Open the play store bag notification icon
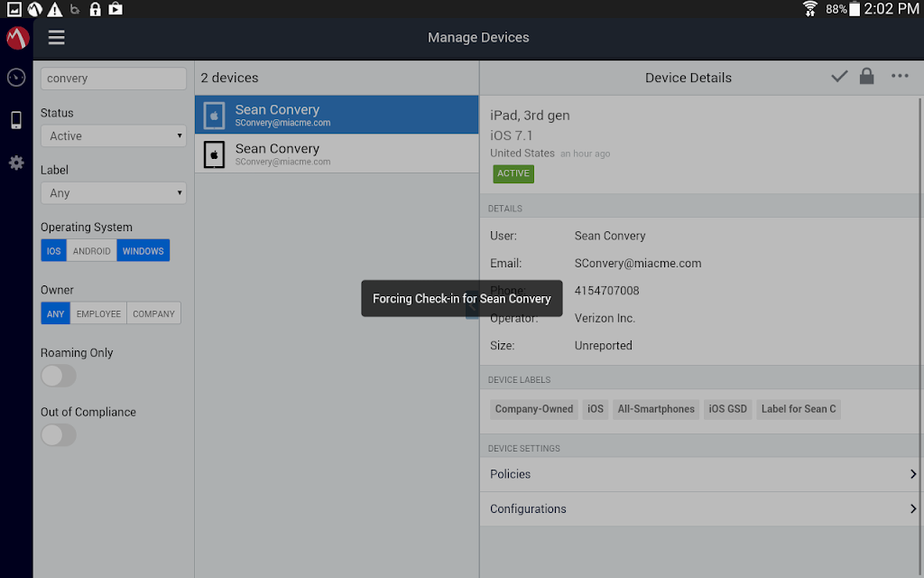924x578 pixels. coord(115,9)
